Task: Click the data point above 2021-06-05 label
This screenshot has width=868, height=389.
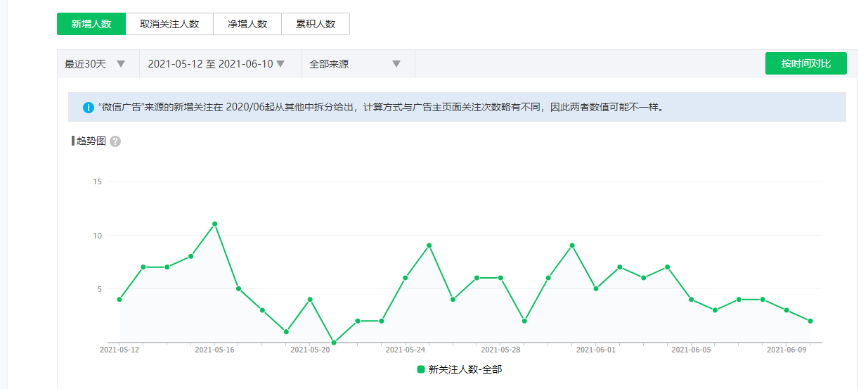Action: click(692, 300)
